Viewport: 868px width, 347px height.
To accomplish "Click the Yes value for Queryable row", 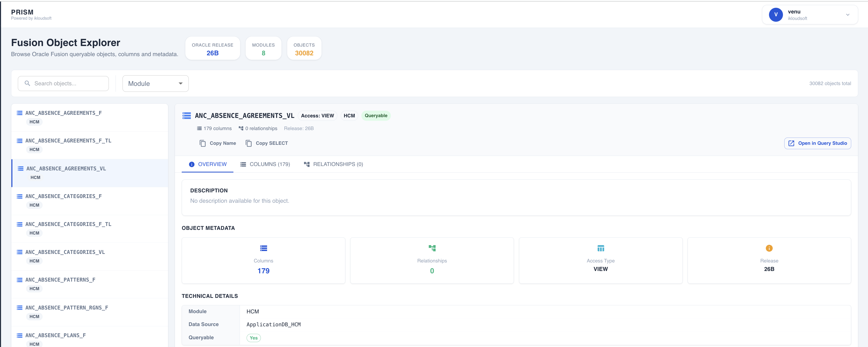I will point(254,338).
